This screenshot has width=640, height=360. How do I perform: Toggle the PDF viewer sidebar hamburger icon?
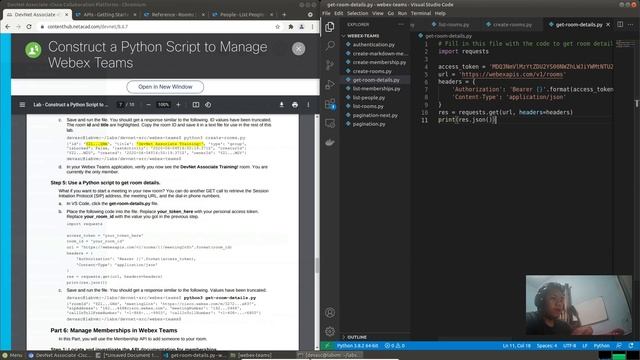tap(22, 105)
